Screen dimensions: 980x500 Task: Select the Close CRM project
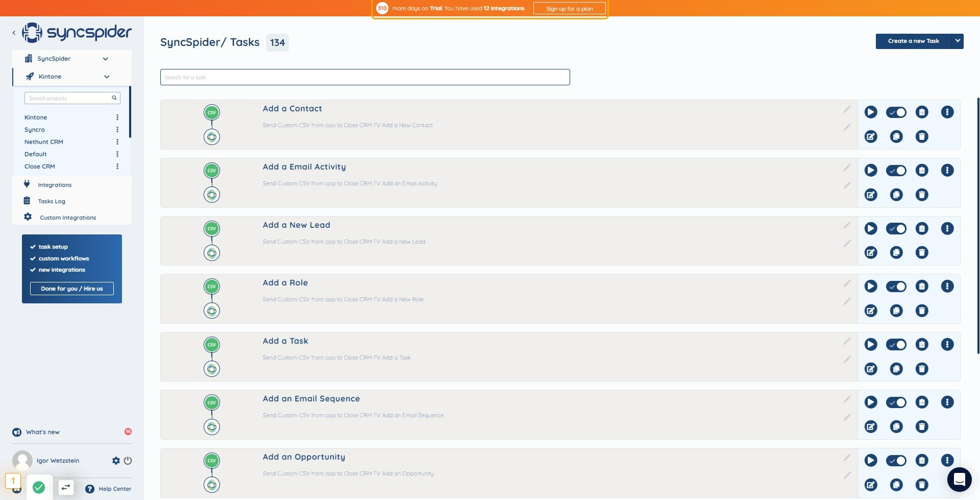(40, 166)
